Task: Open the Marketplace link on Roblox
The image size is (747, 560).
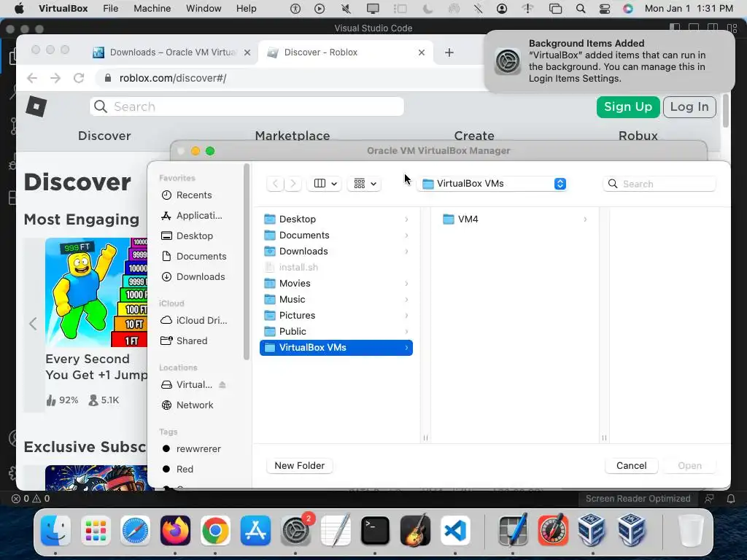Action: coord(293,136)
